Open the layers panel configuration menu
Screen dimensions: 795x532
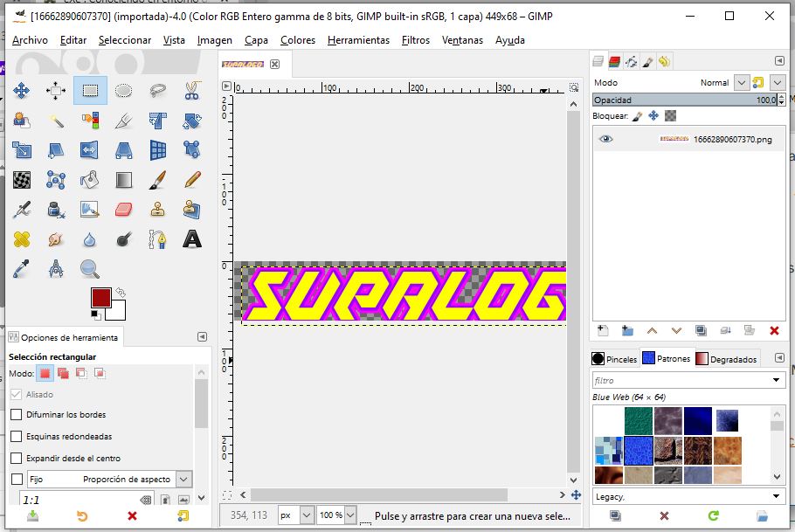pyautogui.click(x=780, y=61)
